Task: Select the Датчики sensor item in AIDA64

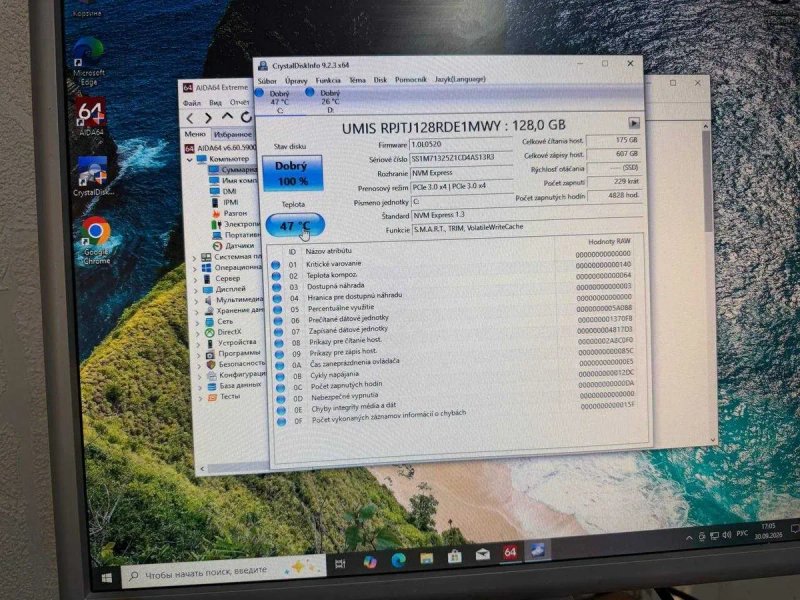Action: pos(234,246)
